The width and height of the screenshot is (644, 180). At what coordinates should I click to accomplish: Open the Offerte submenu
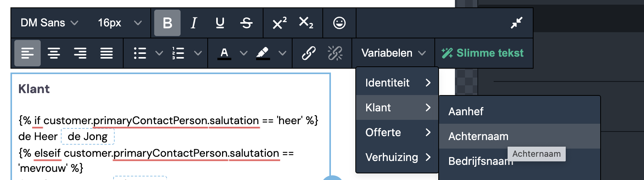coord(397,132)
